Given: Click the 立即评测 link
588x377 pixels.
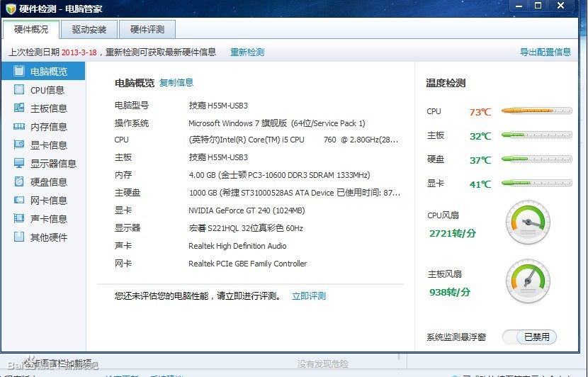Looking at the screenshot, I should pyautogui.click(x=309, y=296).
